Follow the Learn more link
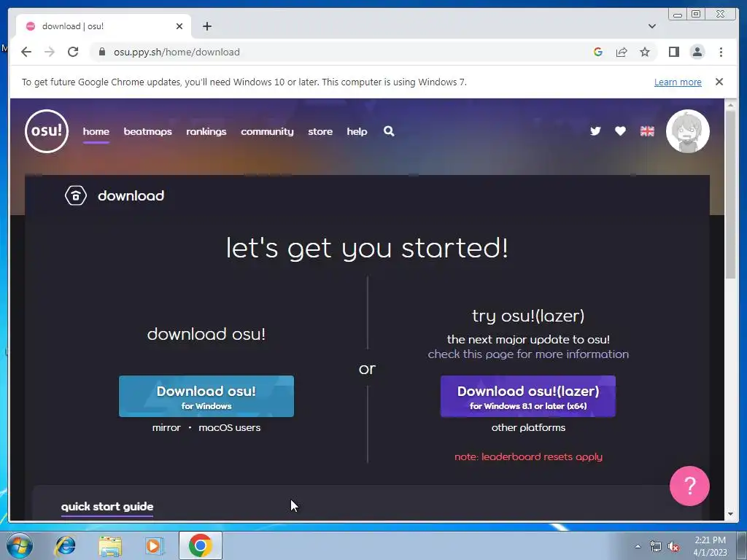This screenshot has height=560, width=747. tap(678, 82)
